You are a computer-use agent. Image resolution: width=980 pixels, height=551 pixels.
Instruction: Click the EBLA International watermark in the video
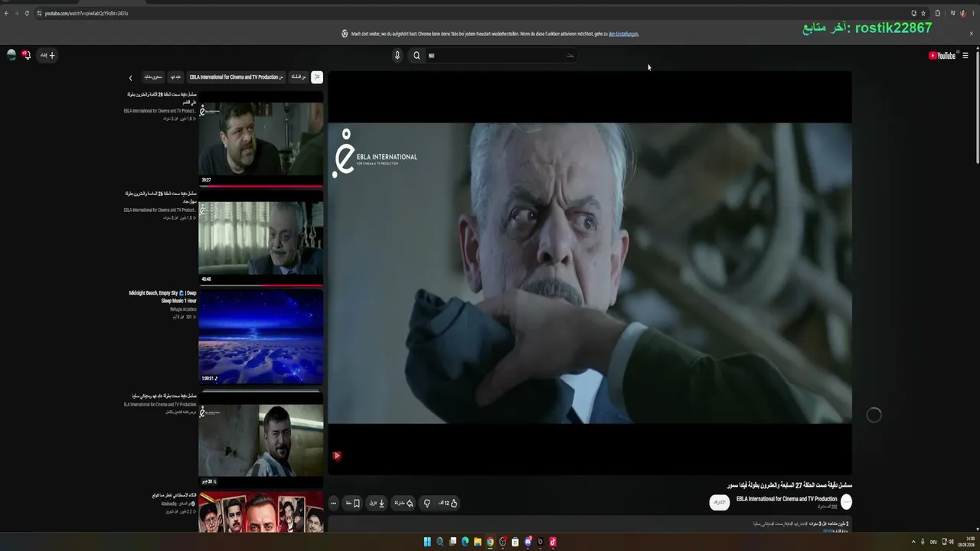click(x=374, y=154)
